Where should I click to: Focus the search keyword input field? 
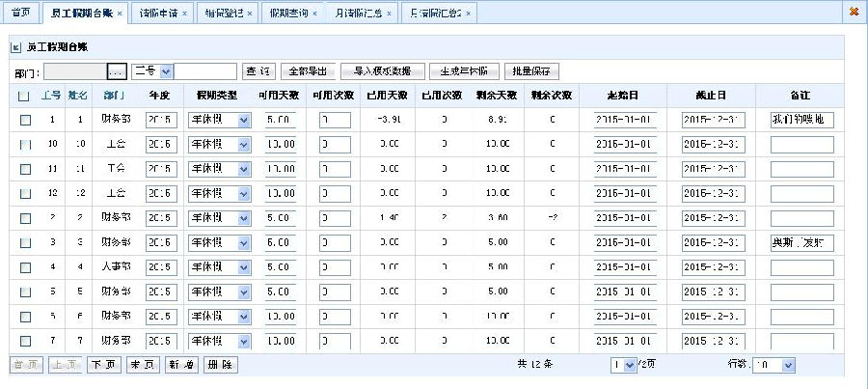pos(205,71)
